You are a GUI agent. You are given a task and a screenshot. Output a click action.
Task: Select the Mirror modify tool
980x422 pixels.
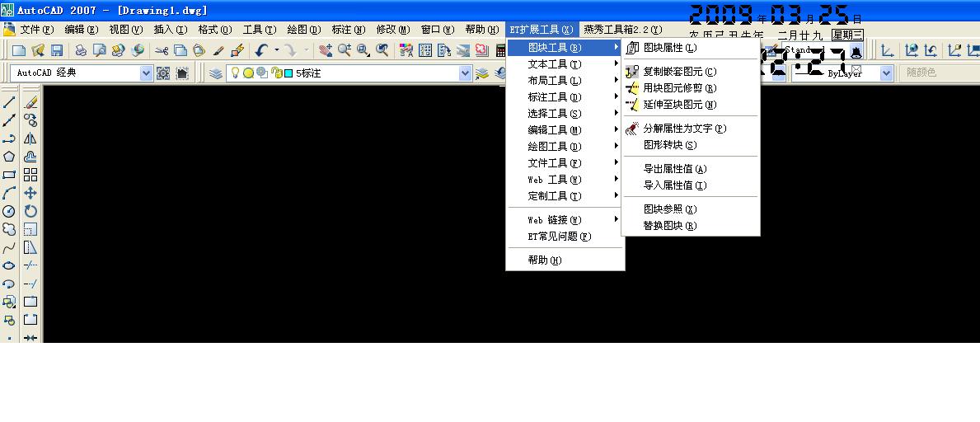(x=30, y=138)
